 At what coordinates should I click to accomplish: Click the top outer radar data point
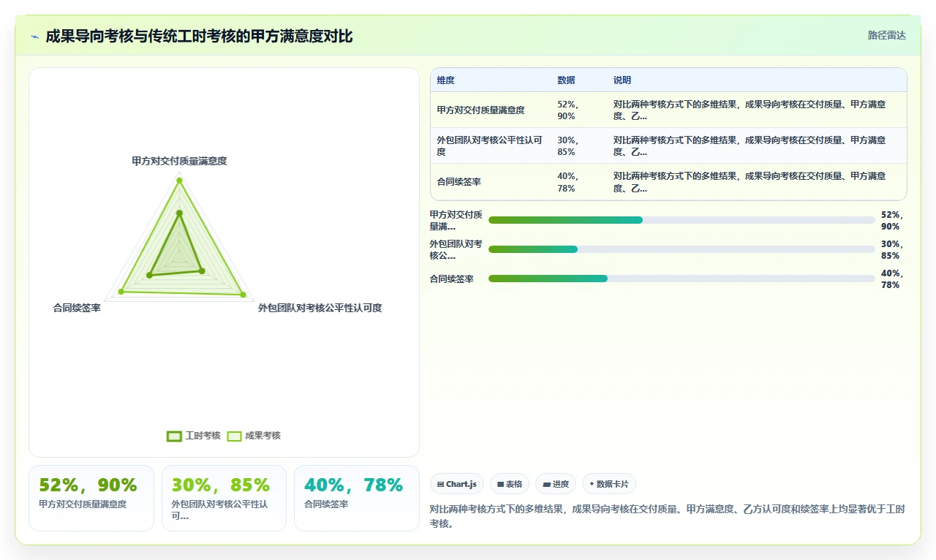pyautogui.click(x=179, y=181)
